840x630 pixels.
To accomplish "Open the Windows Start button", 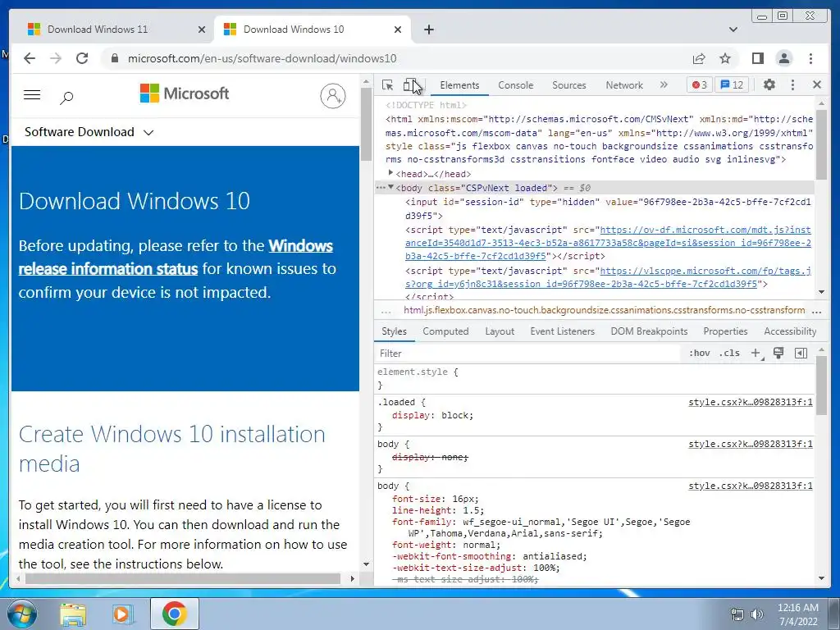I will 22,614.
